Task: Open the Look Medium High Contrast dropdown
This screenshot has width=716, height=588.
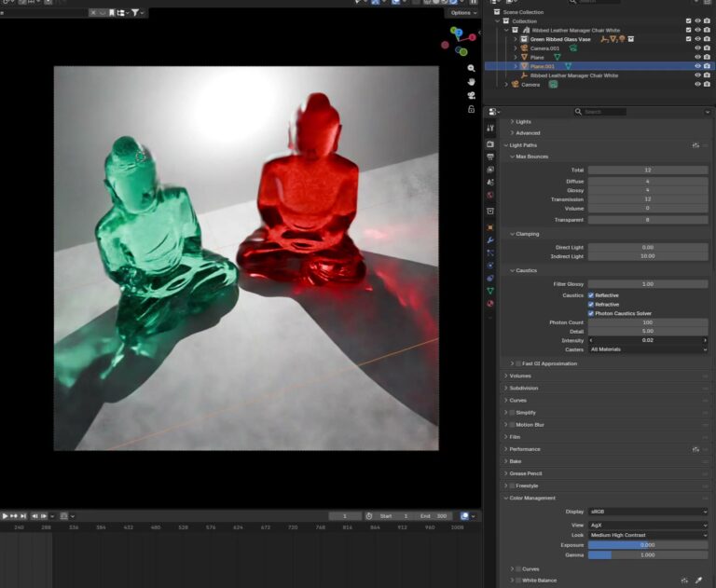Action: point(648,535)
